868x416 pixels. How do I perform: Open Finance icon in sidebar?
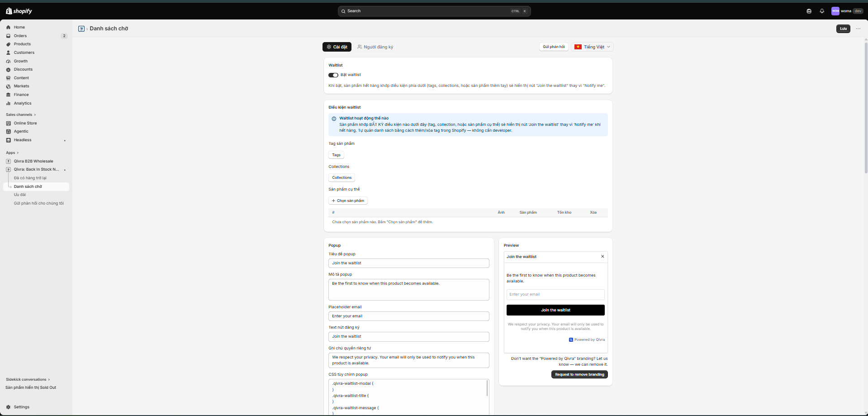[x=8, y=95]
